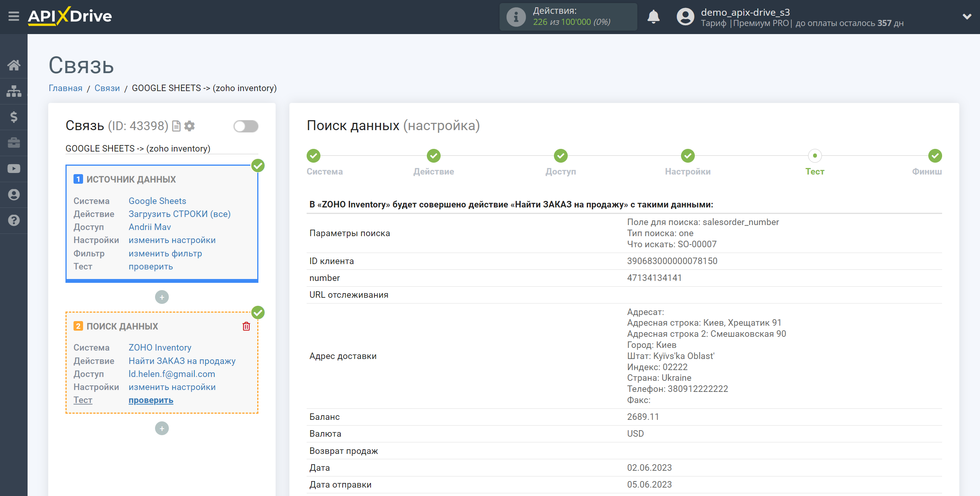Click ld.helen.f@gmail.com access link
The width and height of the screenshot is (980, 496).
click(x=172, y=374)
